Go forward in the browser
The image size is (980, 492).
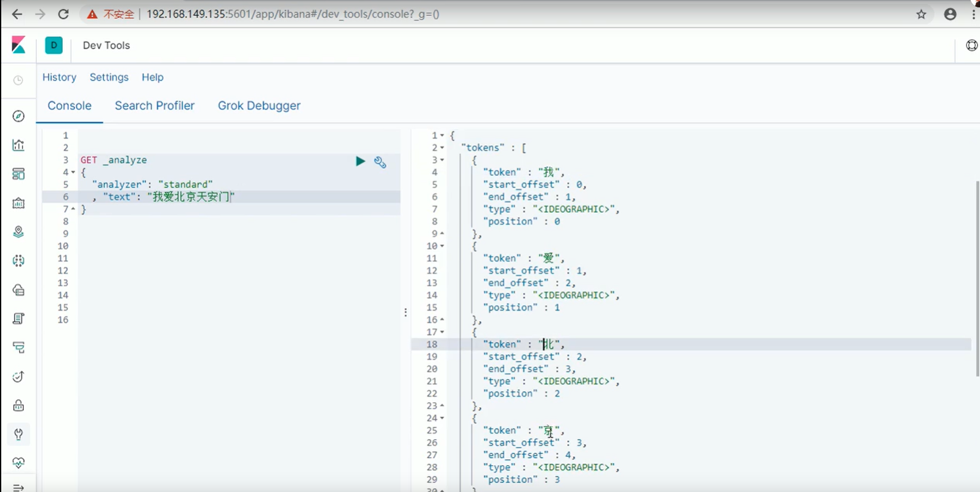click(40, 14)
